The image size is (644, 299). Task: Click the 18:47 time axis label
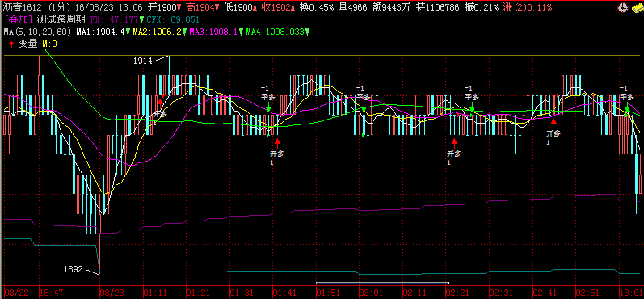pos(52,292)
